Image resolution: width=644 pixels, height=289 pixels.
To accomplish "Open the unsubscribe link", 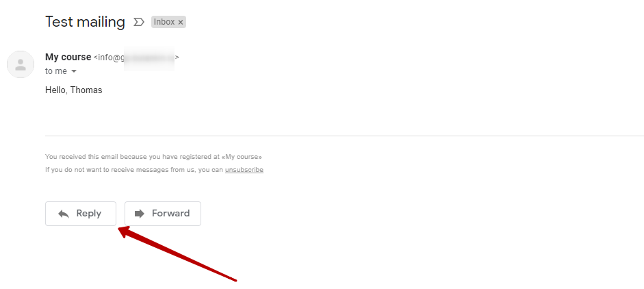I will 244,170.
